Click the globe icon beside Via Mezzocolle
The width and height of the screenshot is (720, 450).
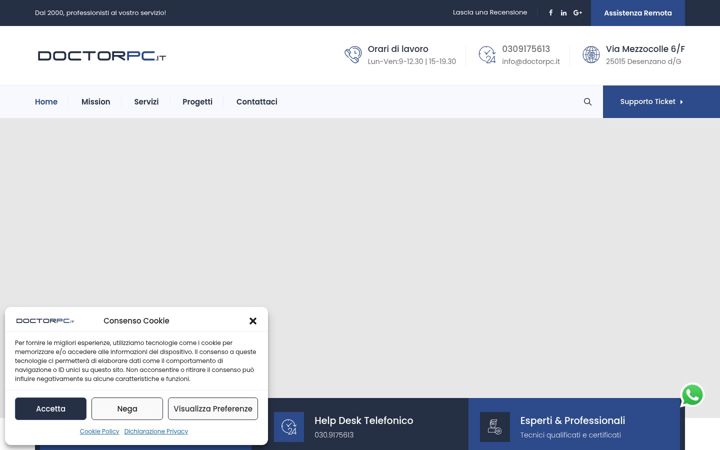pyautogui.click(x=591, y=55)
